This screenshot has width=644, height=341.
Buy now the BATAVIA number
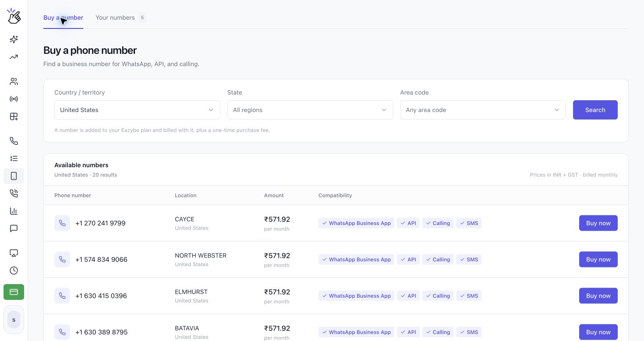pos(598,332)
